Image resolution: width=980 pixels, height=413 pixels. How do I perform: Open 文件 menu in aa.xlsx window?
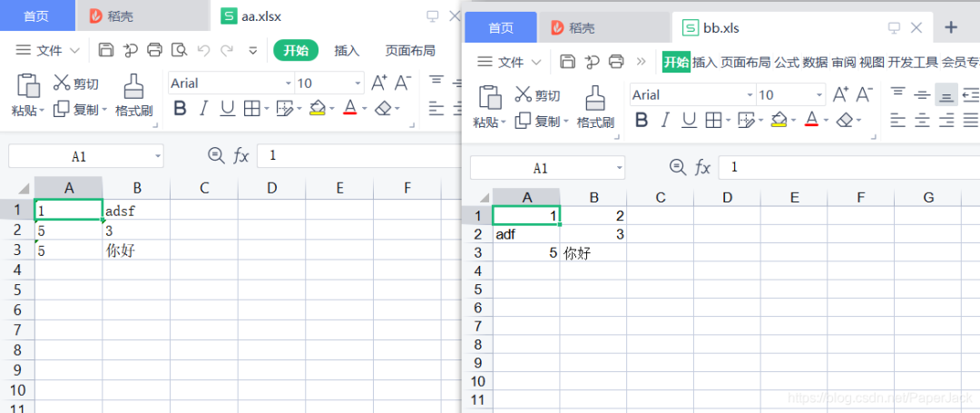pyautogui.click(x=48, y=51)
